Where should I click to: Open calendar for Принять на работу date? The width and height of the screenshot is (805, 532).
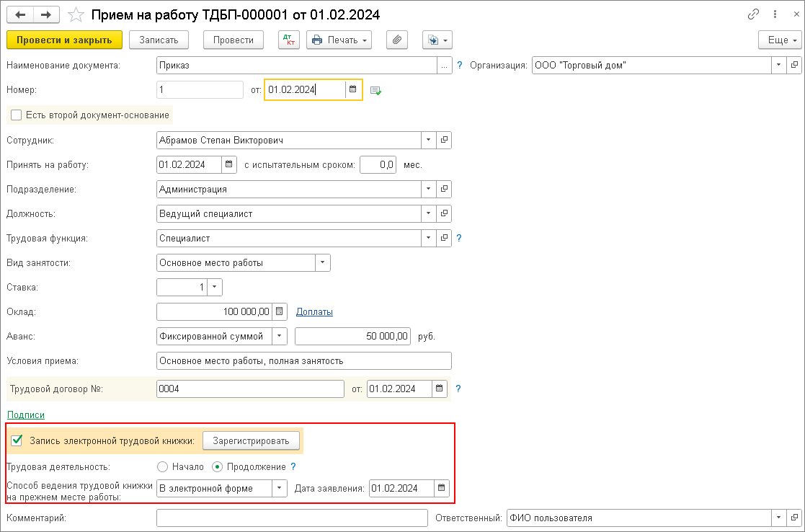[229, 165]
